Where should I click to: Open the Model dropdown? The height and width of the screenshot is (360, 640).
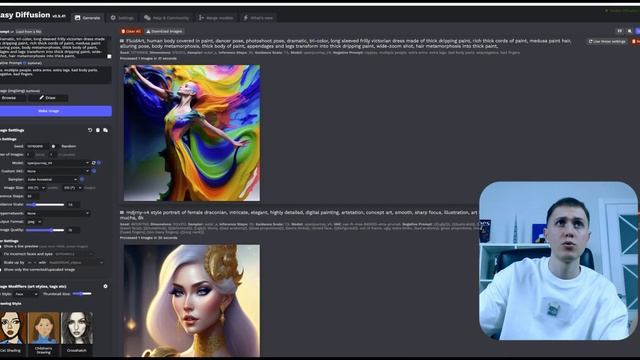point(58,163)
